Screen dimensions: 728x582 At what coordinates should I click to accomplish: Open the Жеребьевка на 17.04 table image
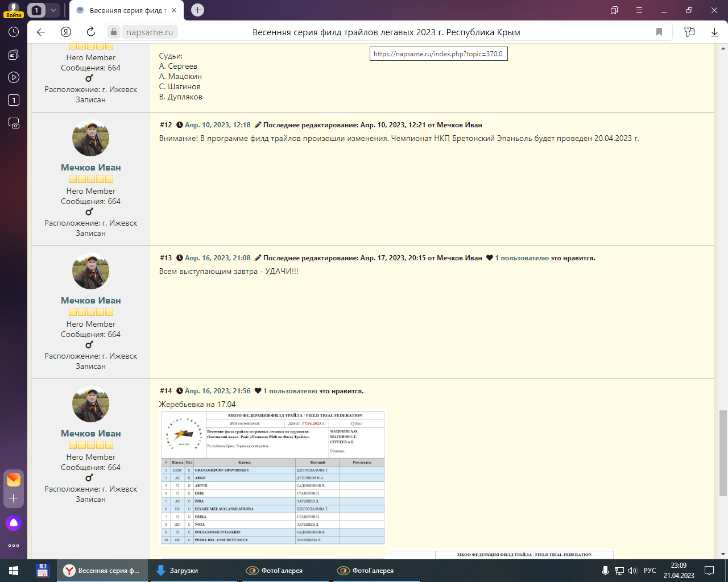[273, 478]
